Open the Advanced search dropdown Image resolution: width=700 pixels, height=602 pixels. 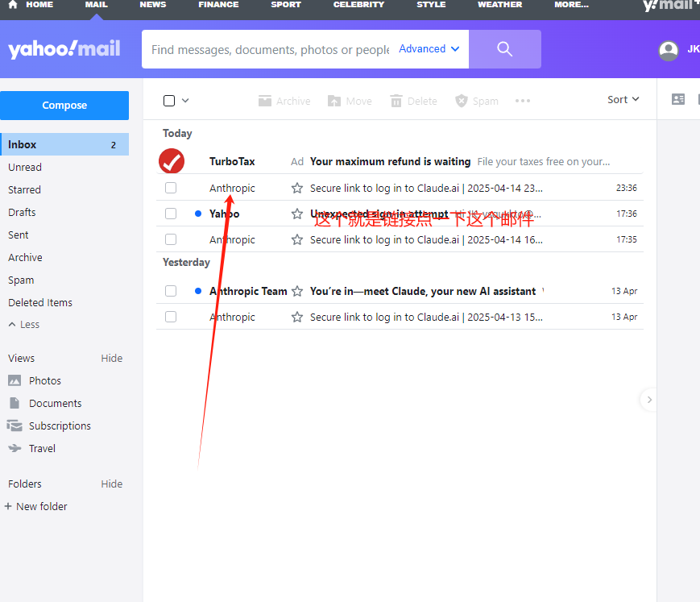click(429, 48)
